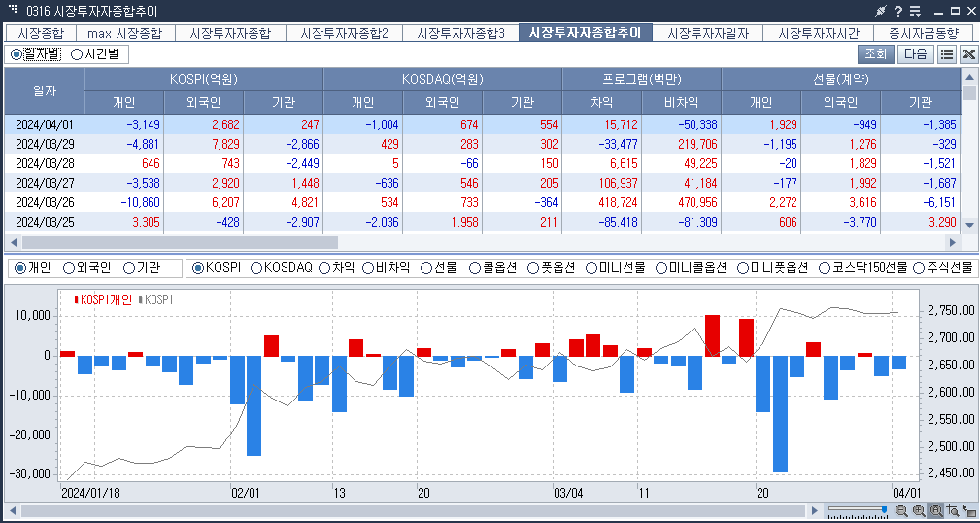The image size is (980, 523).
Task: Click the 470,956 비차익 cell
Action: coord(682,203)
